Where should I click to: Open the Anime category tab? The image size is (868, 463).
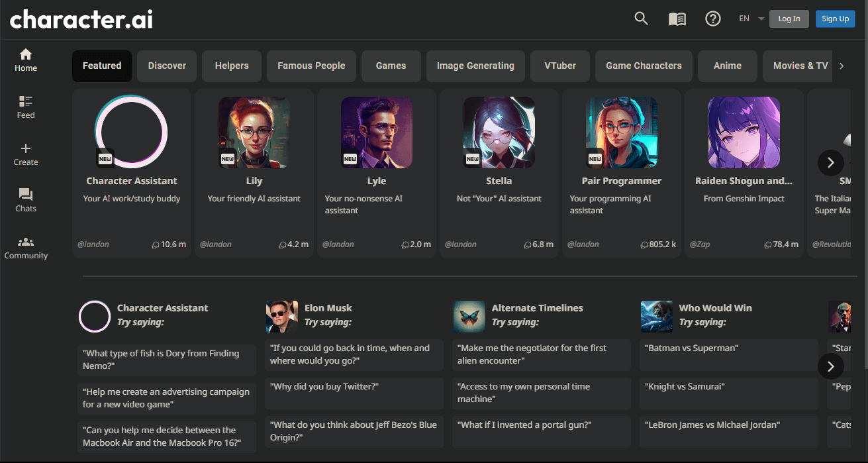click(727, 66)
